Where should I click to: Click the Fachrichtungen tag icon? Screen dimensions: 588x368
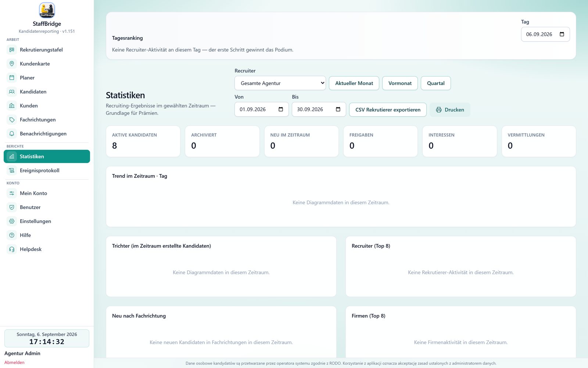(x=12, y=120)
